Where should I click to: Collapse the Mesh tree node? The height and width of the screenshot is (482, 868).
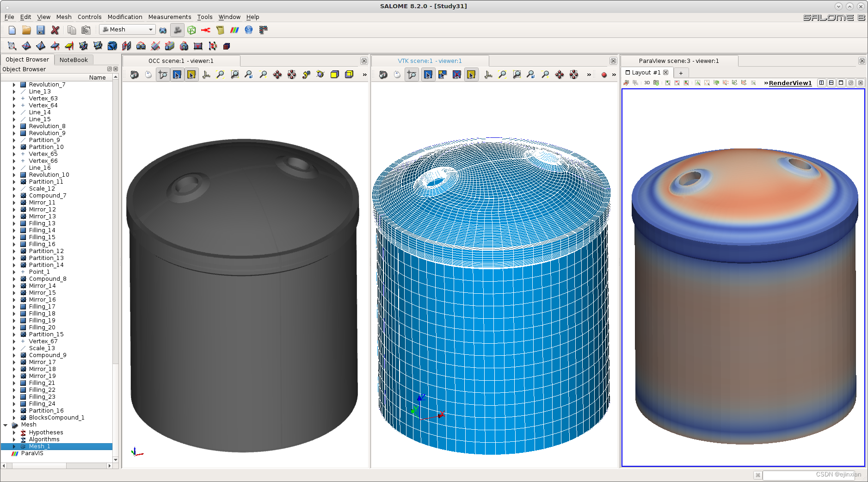click(x=6, y=425)
